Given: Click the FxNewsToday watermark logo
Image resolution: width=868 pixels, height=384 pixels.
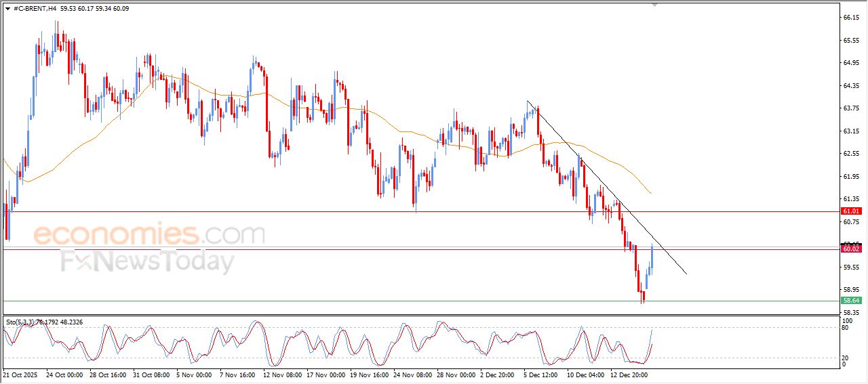Looking at the screenshot, I should (x=147, y=261).
